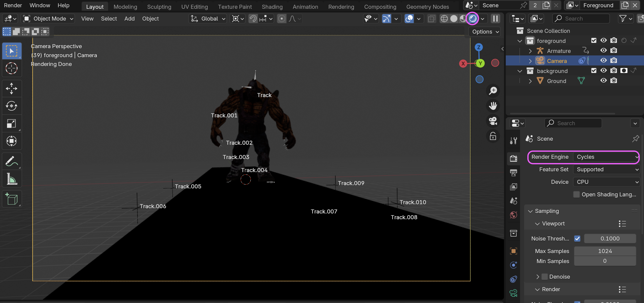The image size is (644, 303).
Task: Switch to the Shading workspace tab
Action: tap(272, 7)
